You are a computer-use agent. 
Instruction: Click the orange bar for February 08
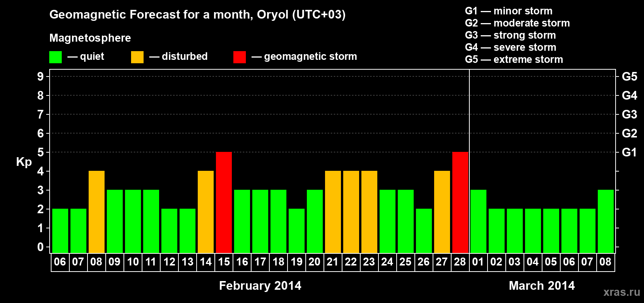(97, 212)
